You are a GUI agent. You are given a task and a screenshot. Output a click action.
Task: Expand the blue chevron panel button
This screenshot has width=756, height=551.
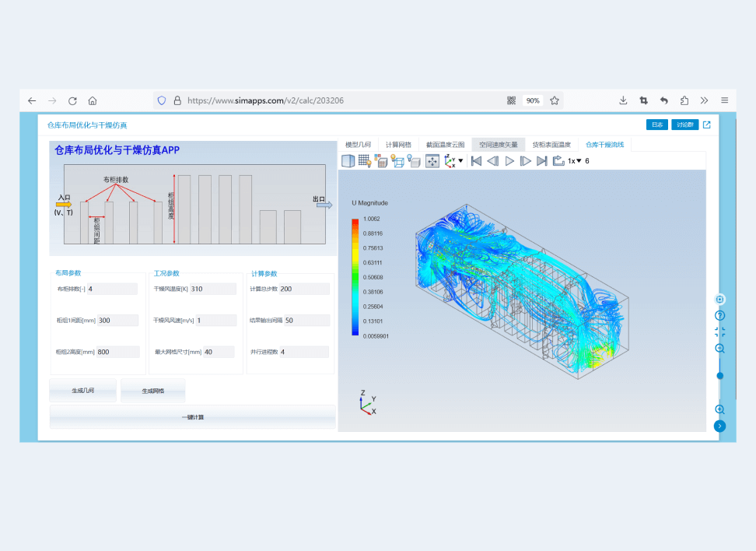click(x=719, y=426)
